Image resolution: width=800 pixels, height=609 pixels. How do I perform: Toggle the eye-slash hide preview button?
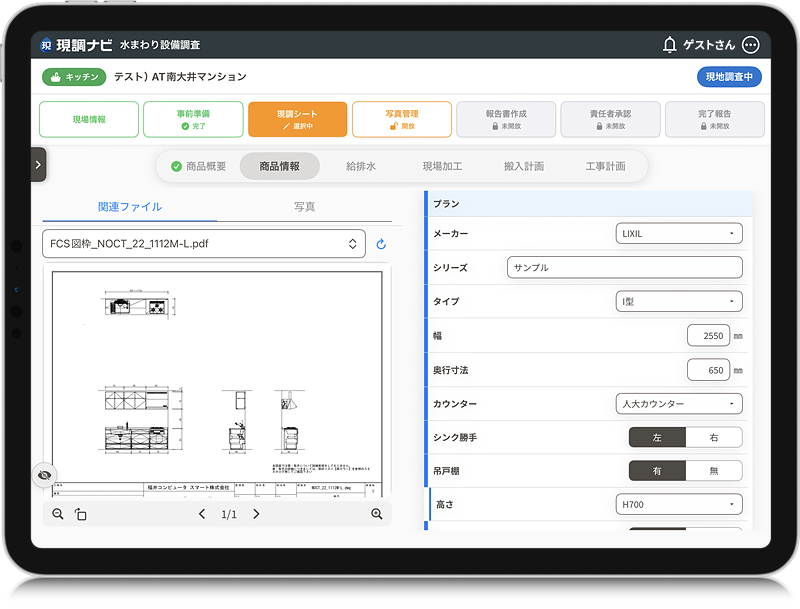pos(45,475)
